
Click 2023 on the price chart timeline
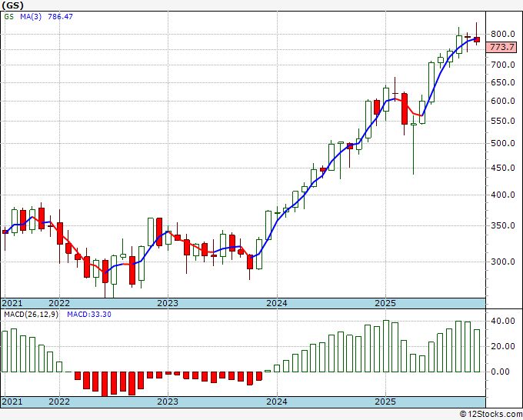(x=168, y=303)
